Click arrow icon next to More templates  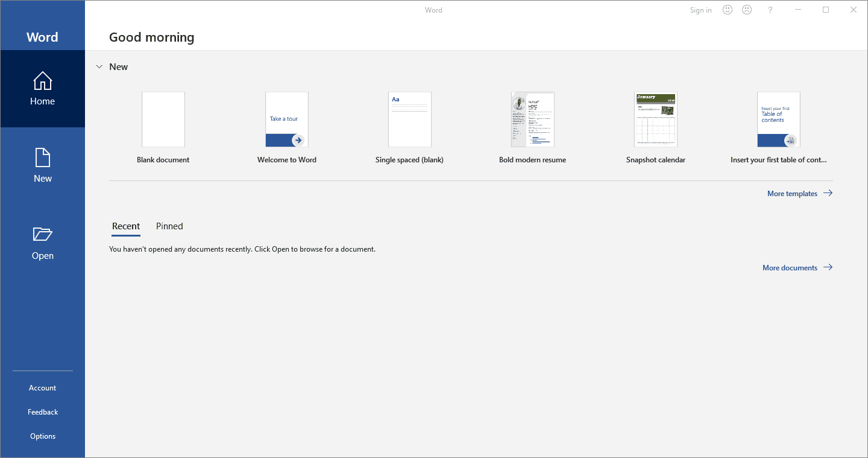828,193
